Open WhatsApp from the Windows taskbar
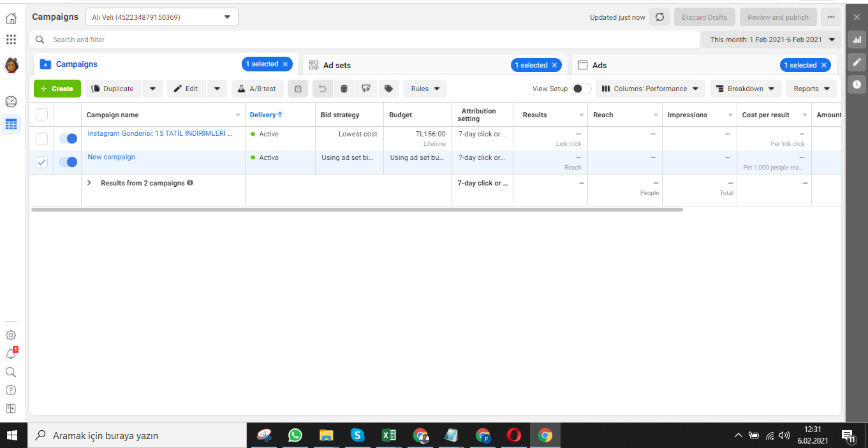Screen dimensions: 868x448 point(295,435)
